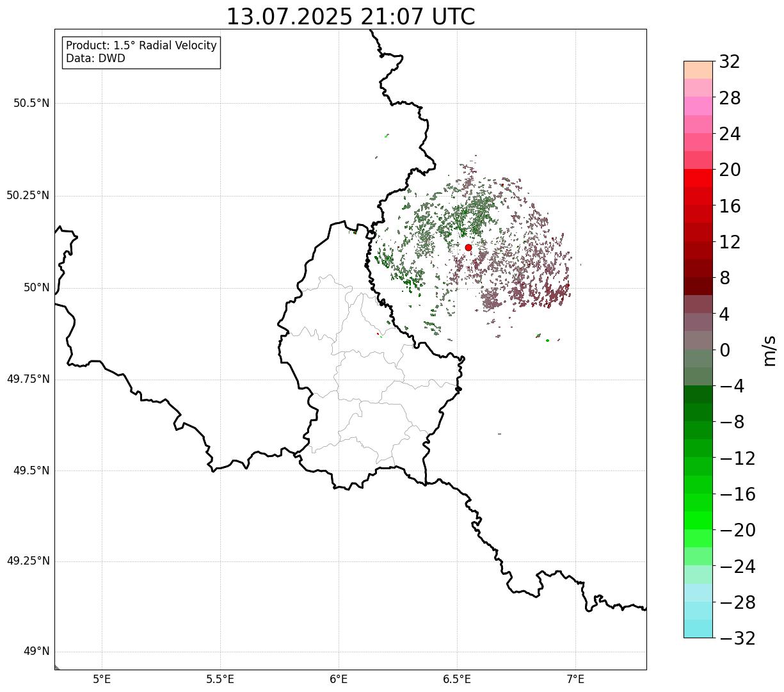
Task: Click the colorbar tick label −24
Action: click(737, 567)
